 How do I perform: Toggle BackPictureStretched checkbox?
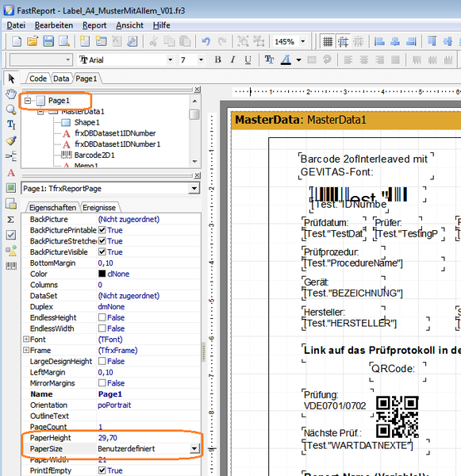click(x=102, y=241)
